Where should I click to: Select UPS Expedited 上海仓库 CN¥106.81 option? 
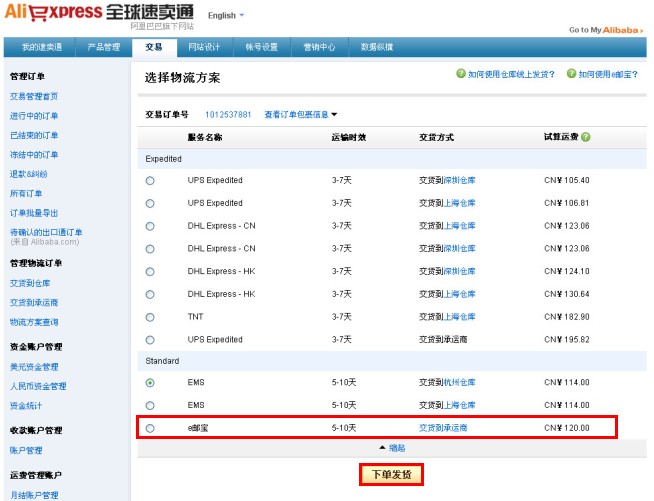click(x=150, y=204)
